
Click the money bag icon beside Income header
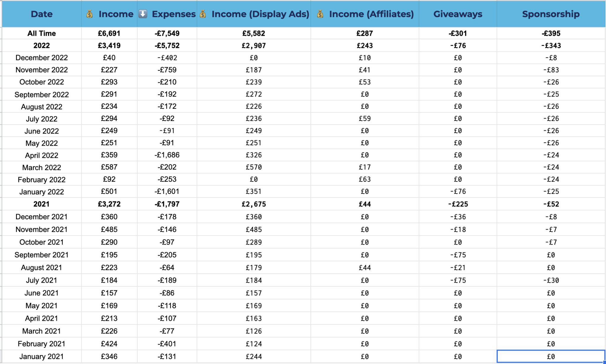pyautogui.click(x=89, y=14)
